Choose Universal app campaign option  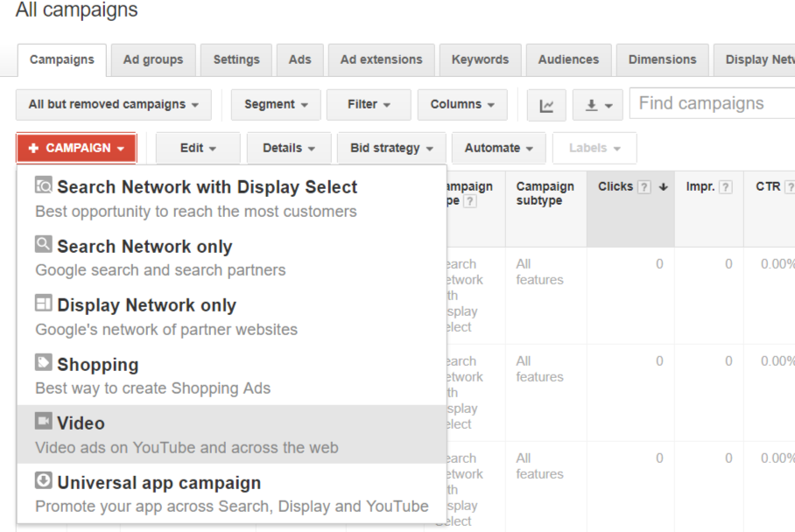point(232,493)
